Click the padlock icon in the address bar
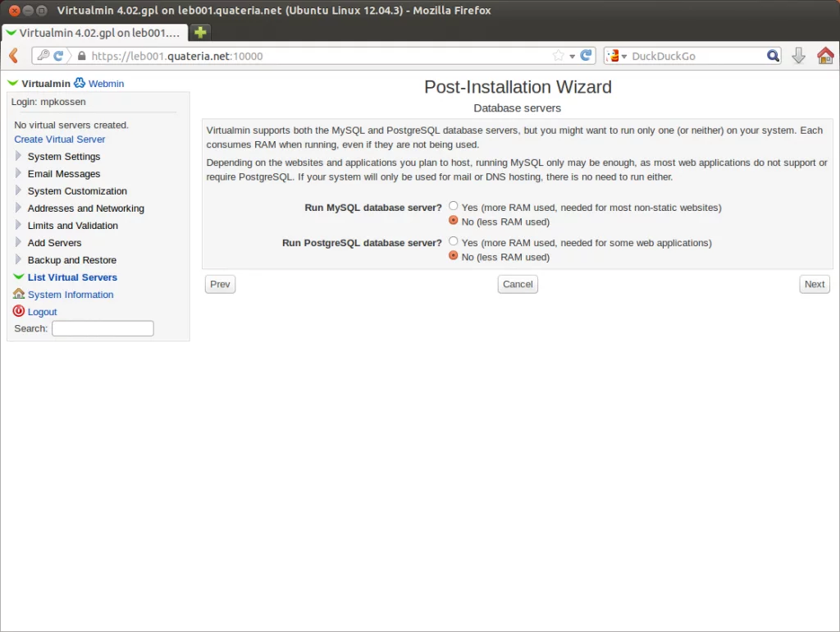840x632 pixels. tap(81, 56)
